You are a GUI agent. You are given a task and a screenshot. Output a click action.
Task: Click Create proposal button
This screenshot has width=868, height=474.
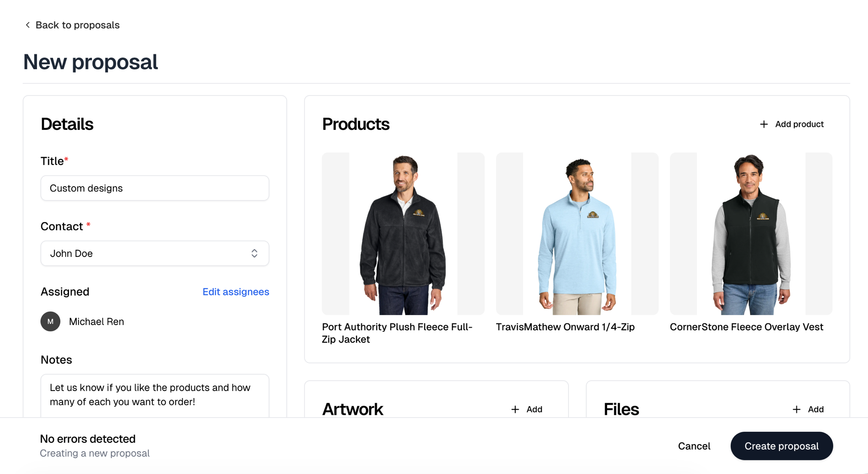click(782, 446)
